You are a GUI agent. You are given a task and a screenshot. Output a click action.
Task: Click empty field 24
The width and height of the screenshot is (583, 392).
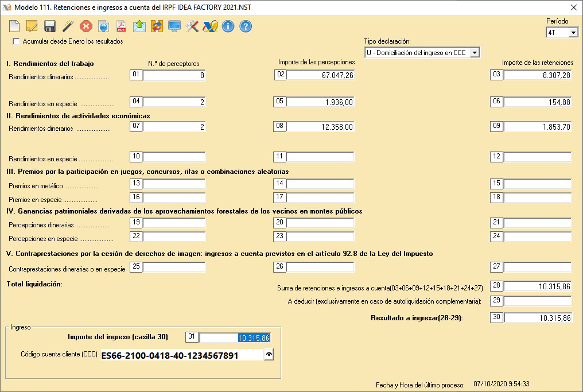click(x=537, y=236)
